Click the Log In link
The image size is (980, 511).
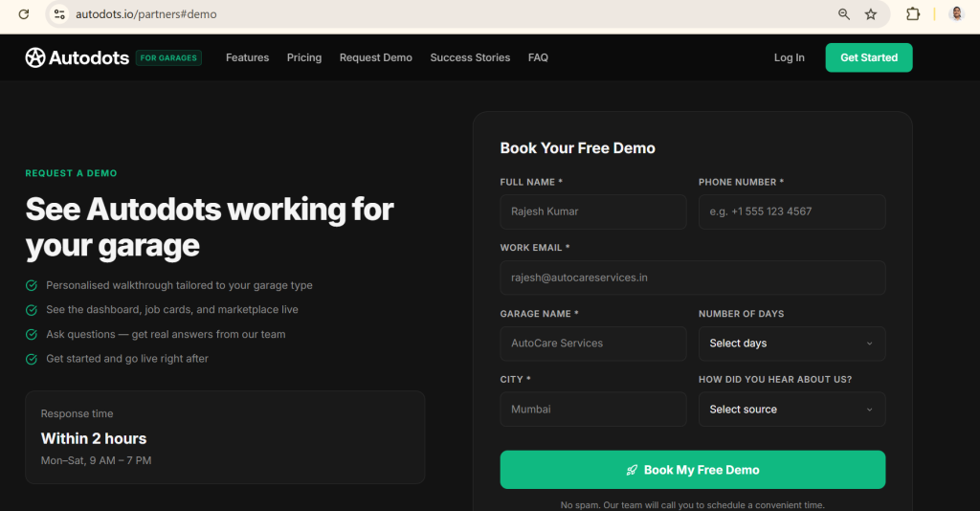point(790,57)
